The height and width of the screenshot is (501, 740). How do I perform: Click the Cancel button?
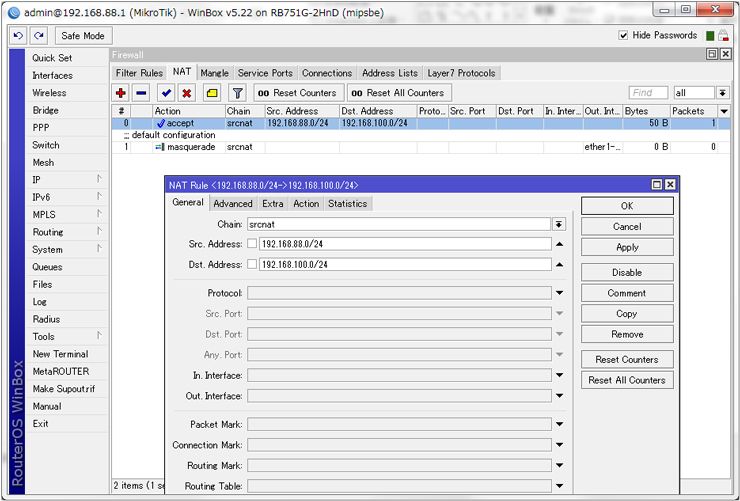[627, 226]
